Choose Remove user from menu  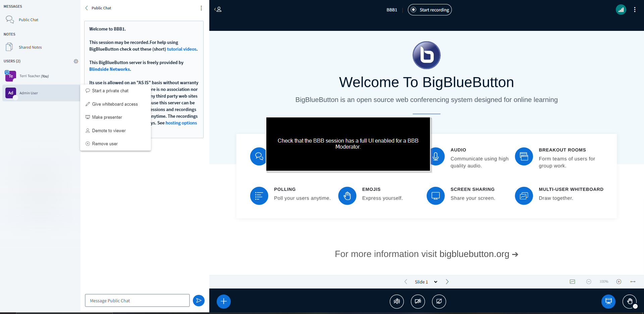tap(115, 144)
